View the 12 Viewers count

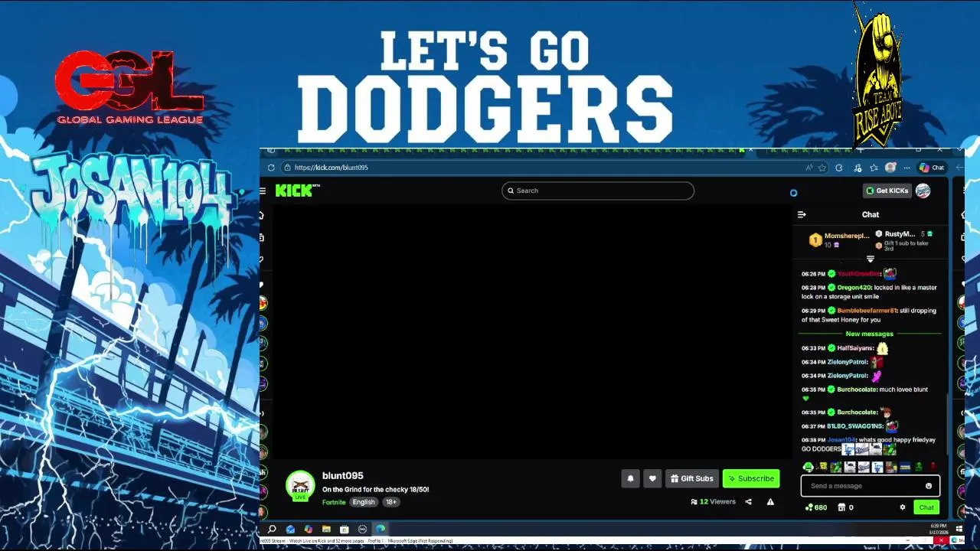[x=713, y=502]
